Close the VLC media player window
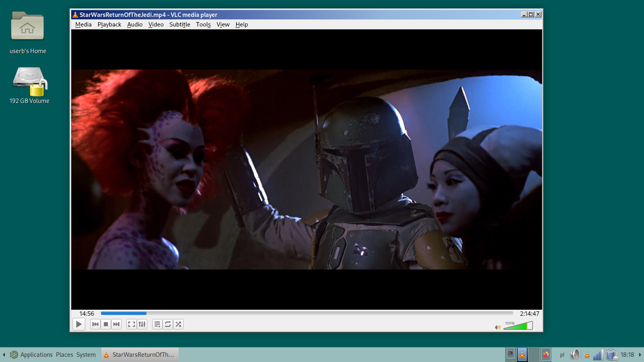The width and height of the screenshot is (644, 362). tap(538, 15)
